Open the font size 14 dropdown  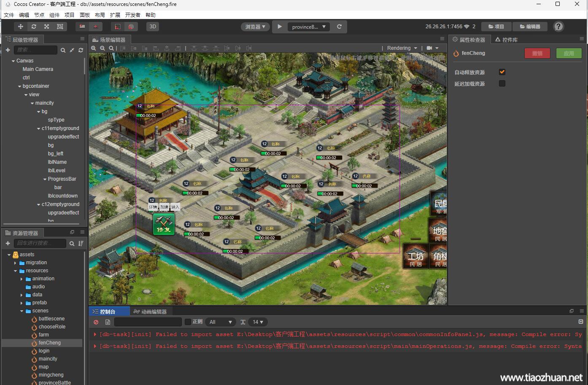pos(257,322)
